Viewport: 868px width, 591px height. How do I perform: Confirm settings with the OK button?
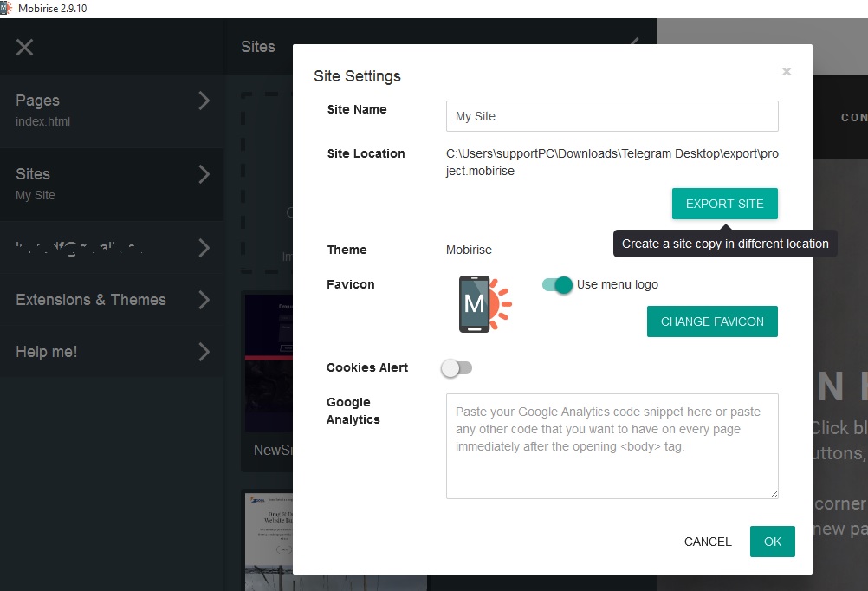click(771, 541)
